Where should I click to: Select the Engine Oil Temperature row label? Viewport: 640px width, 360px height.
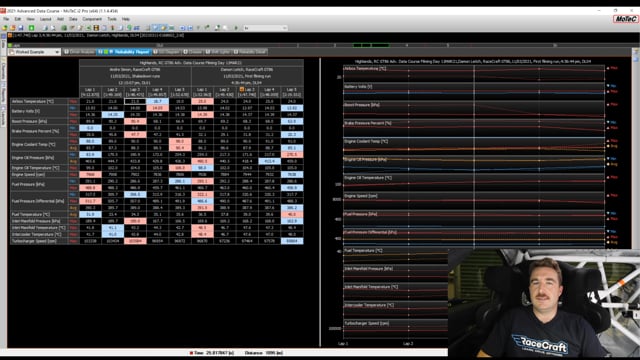39,168
